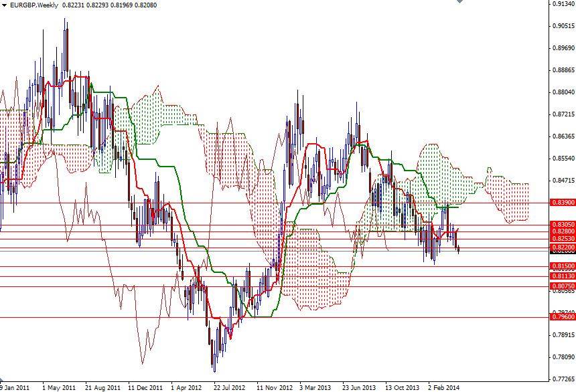This screenshot has height=392, width=576.
Task: Collapse the EURGBP,Weekly chart header with the triangle
Action: [5, 6]
